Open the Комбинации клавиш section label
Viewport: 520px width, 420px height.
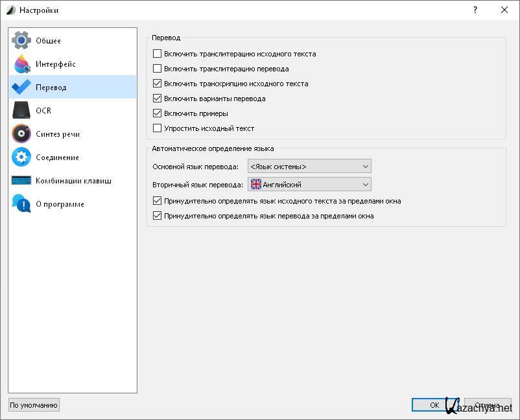tap(73, 181)
